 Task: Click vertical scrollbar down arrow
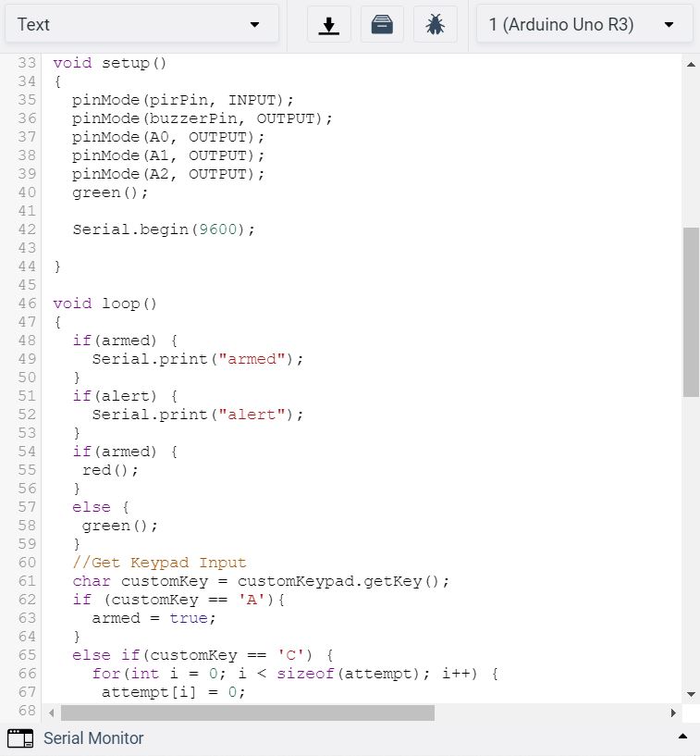click(x=691, y=694)
